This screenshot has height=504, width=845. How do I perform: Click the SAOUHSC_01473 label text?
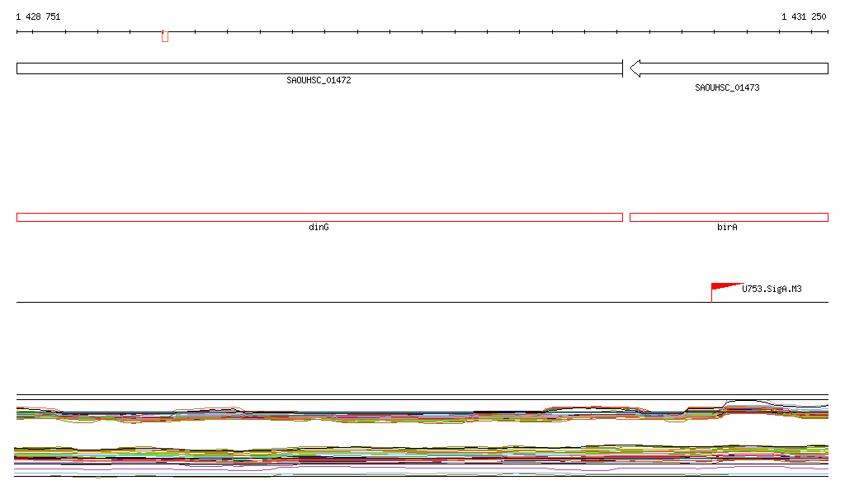coord(727,87)
